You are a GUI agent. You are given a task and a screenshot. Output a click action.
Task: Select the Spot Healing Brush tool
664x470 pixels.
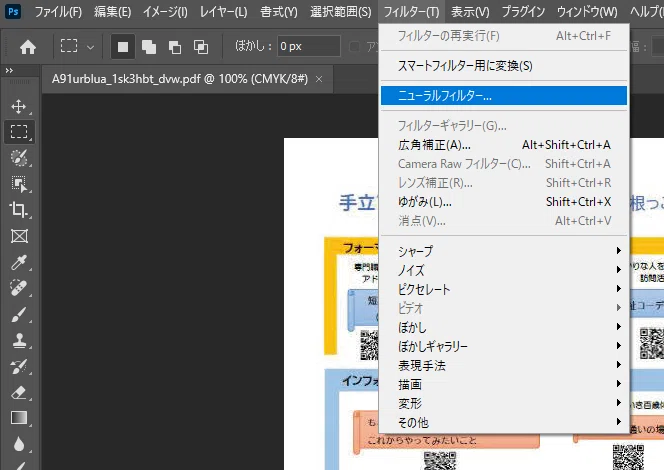[19, 288]
